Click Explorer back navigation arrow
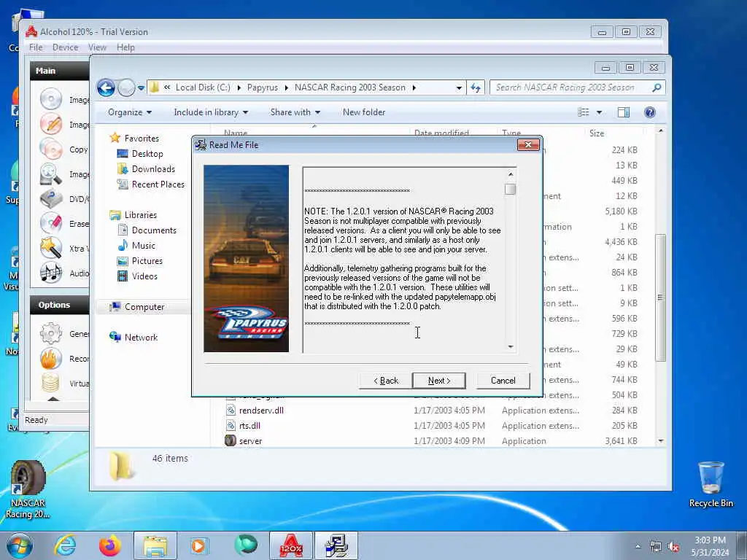 click(x=106, y=87)
